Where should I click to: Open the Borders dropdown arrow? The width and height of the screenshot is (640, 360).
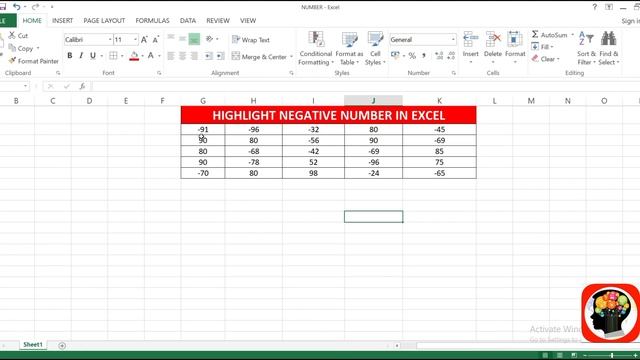point(122,56)
